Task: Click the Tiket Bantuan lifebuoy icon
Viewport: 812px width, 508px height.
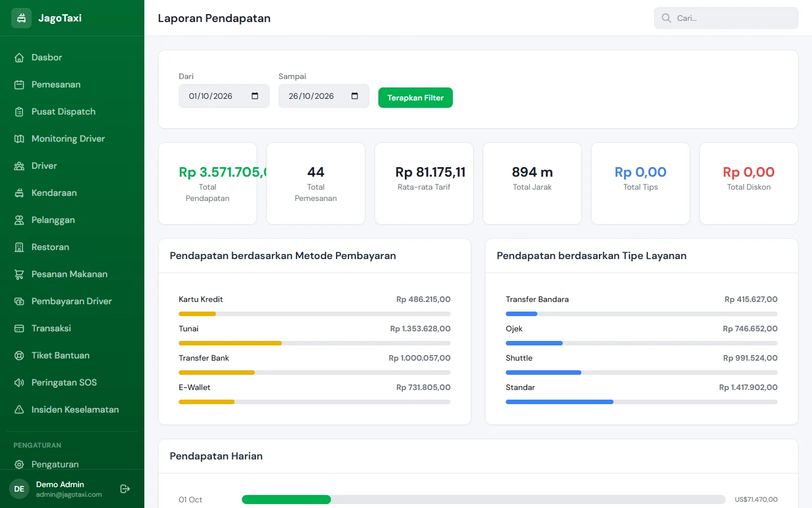Action: click(x=19, y=356)
